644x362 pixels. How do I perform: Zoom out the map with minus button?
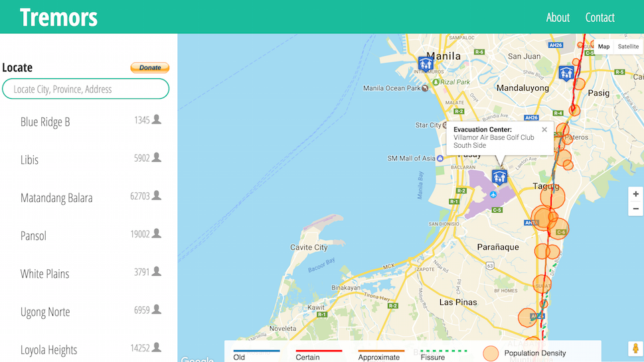coord(635,209)
